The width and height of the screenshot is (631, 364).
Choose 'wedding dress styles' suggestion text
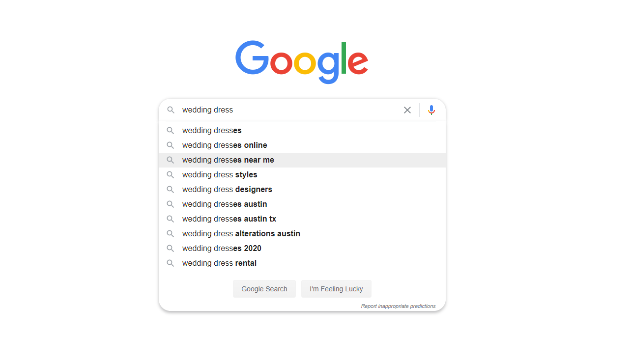pos(220,175)
